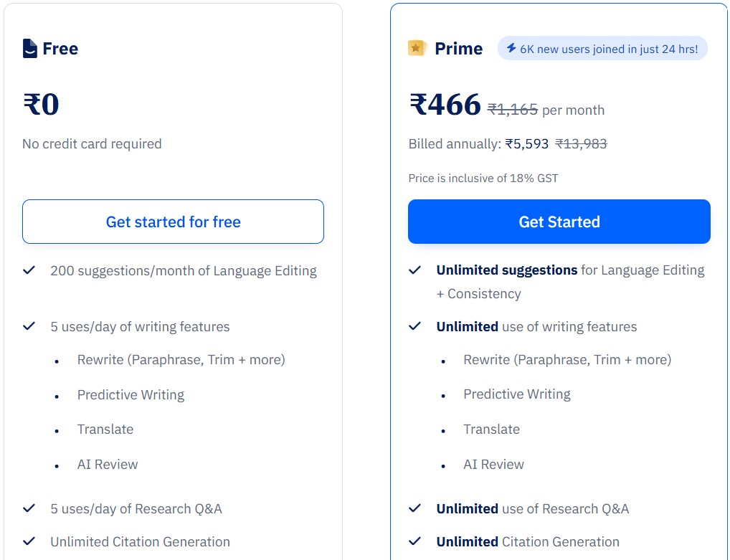The width and height of the screenshot is (730, 560).
Task: Click the document icon beside Free plan
Action: point(29,48)
